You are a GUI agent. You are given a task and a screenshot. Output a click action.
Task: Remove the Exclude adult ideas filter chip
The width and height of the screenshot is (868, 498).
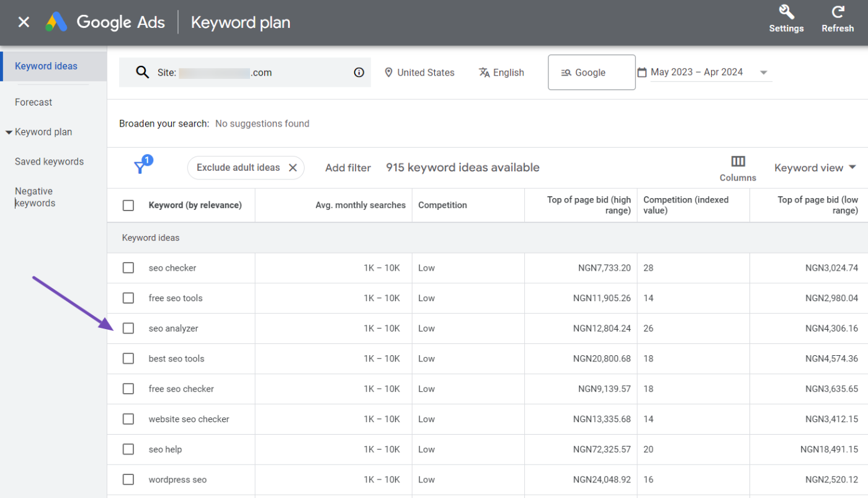tap(293, 168)
